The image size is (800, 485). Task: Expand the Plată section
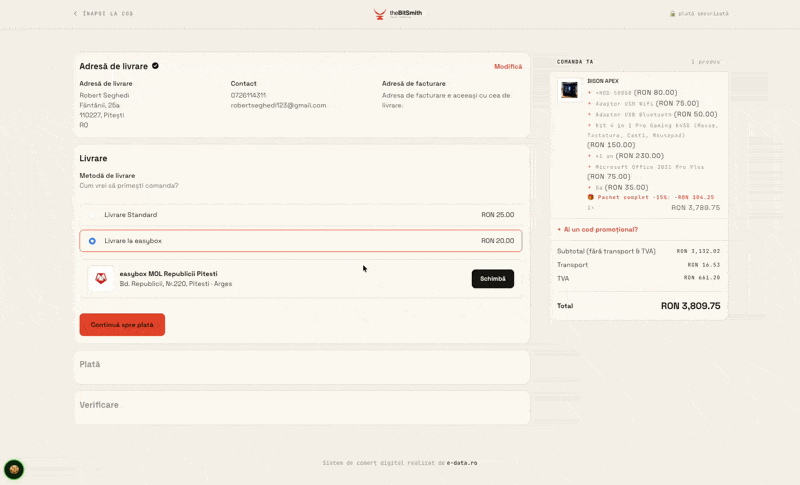click(302, 365)
